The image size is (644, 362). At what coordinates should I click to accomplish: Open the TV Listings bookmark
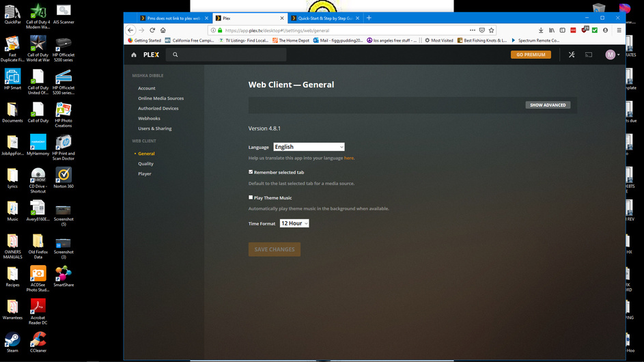coord(244,40)
